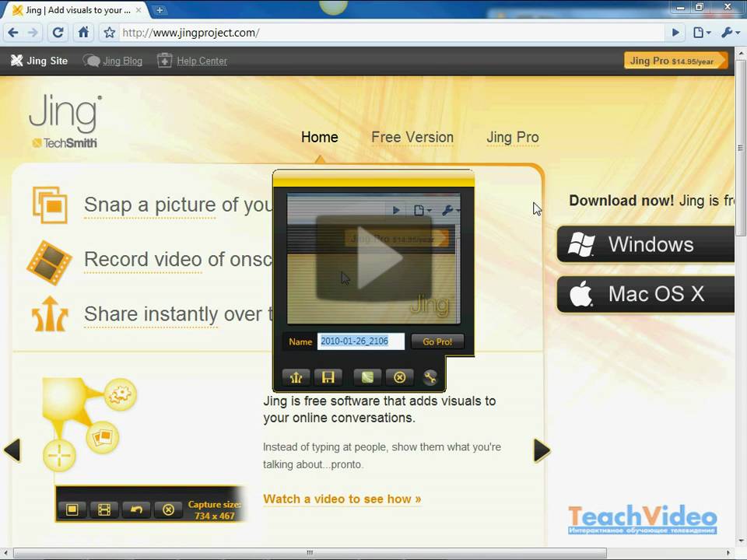
Task: Click the Jing sun crosshair capture bubble
Action: 59,456
